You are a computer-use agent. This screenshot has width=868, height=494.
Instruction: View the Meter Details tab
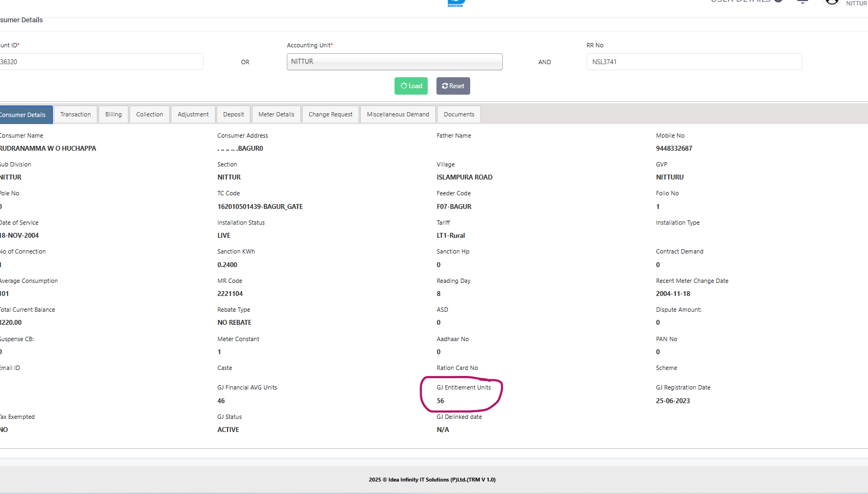[276, 115]
